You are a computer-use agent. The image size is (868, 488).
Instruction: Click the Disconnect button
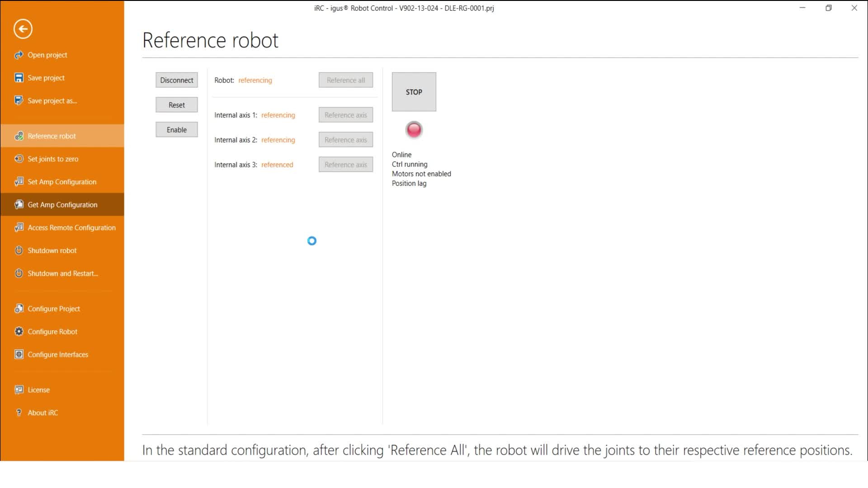177,80
